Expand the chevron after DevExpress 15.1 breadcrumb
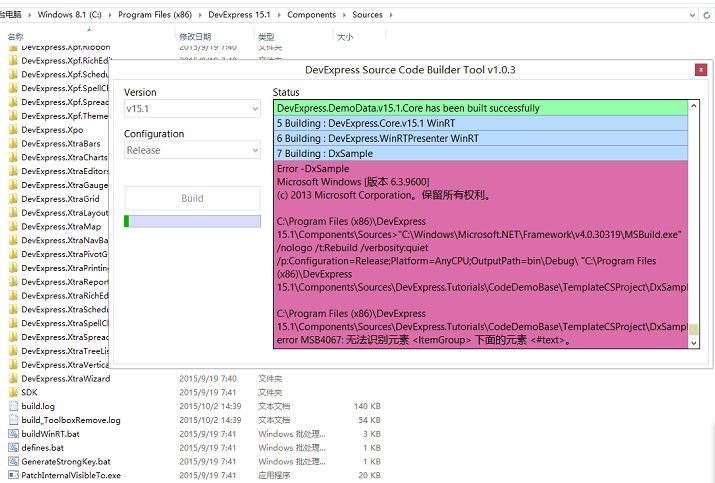This screenshot has height=483, width=715. 279,15
